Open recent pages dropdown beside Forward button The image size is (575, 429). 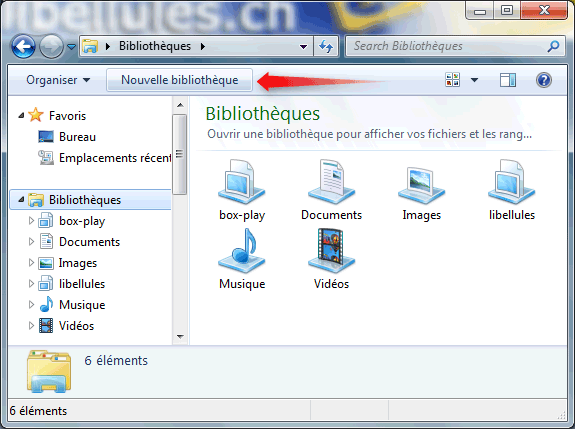click(71, 47)
